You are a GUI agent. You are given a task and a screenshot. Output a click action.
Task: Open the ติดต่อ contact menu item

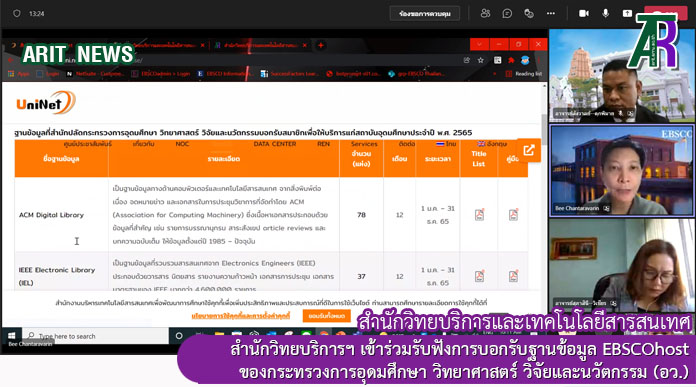click(x=407, y=144)
